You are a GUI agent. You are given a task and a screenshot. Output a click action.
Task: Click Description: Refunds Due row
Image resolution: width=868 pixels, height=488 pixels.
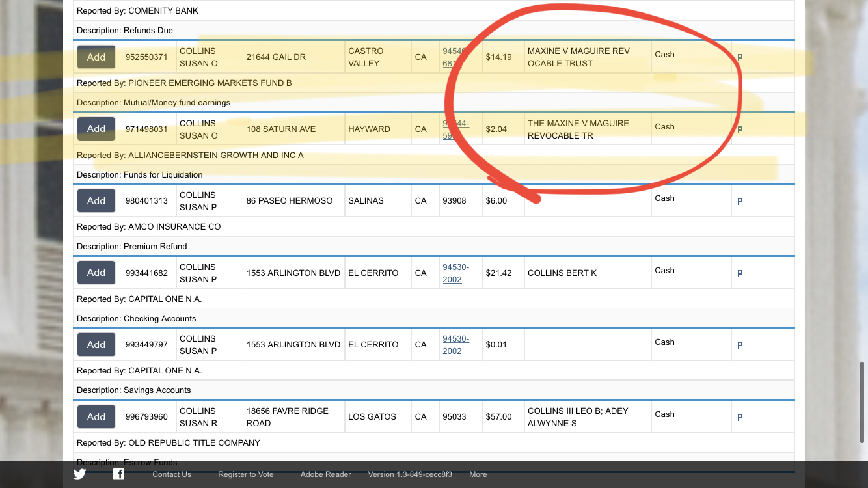coord(434,31)
